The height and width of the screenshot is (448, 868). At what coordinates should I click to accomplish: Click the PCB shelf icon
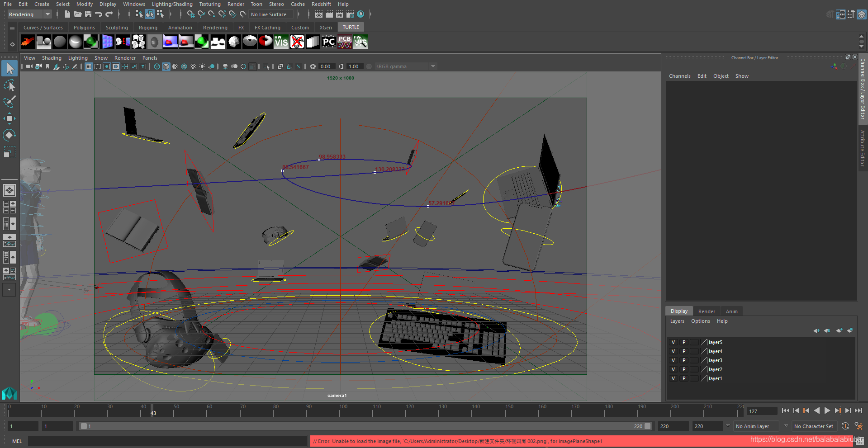345,42
